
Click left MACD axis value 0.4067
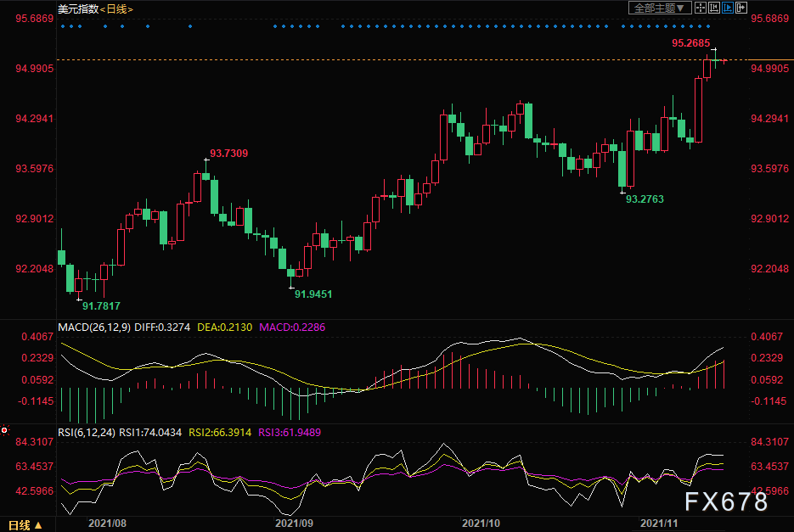coord(37,337)
